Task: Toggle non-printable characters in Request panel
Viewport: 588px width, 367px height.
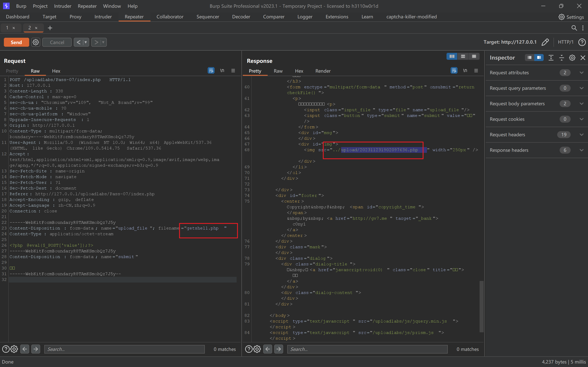Action: point(222,70)
